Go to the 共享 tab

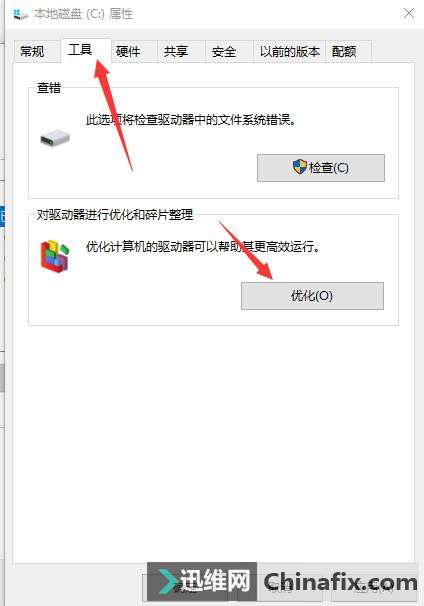176,51
